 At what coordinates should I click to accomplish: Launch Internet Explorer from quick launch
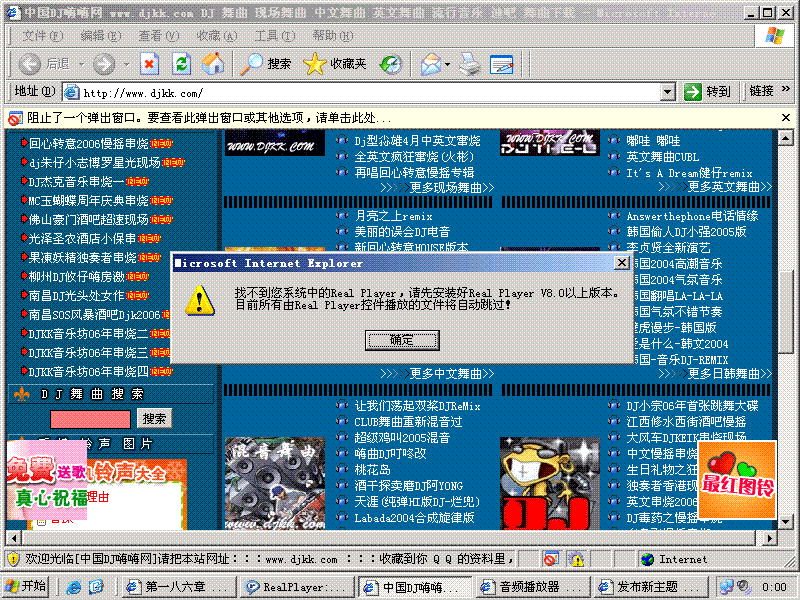pos(73,587)
